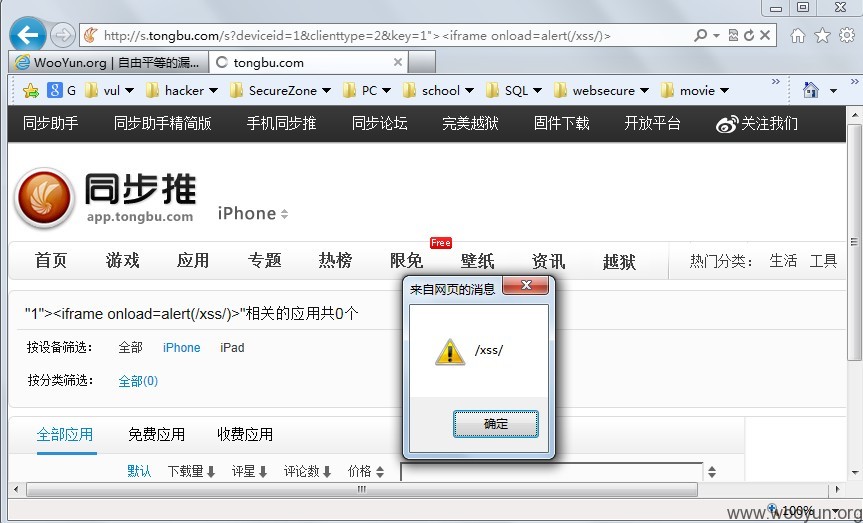
Task: Open the browser Home icon at top right
Action: point(798,36)
